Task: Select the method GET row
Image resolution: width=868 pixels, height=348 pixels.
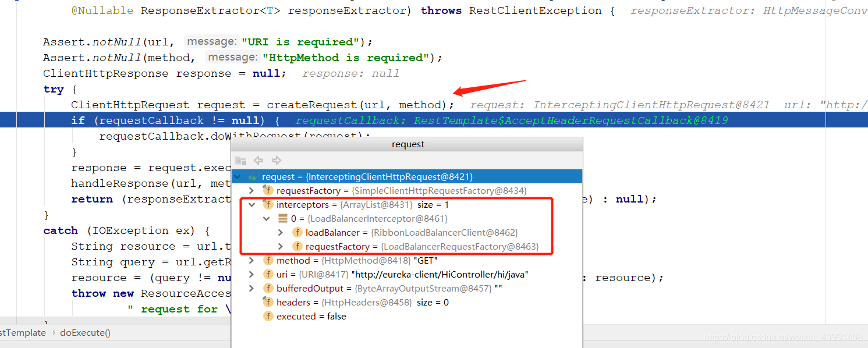Action: click(x=407, y=260)
